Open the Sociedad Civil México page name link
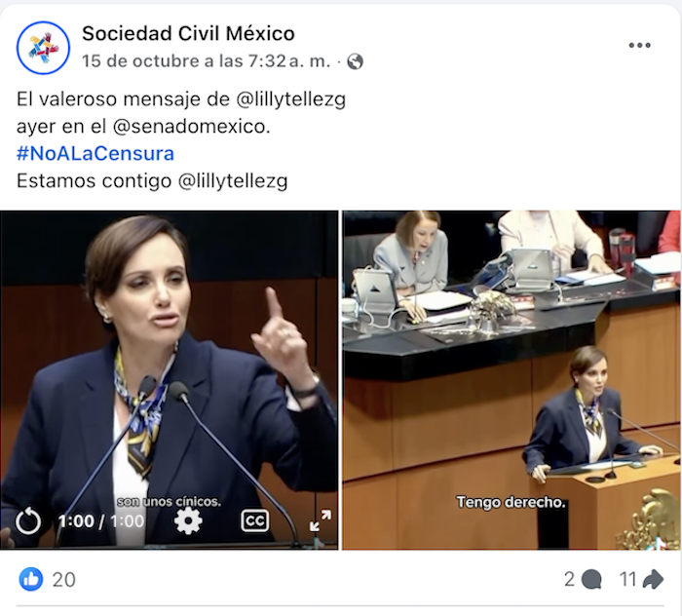The width and height of the screenshot is (682, 616). tap(188, 33)
